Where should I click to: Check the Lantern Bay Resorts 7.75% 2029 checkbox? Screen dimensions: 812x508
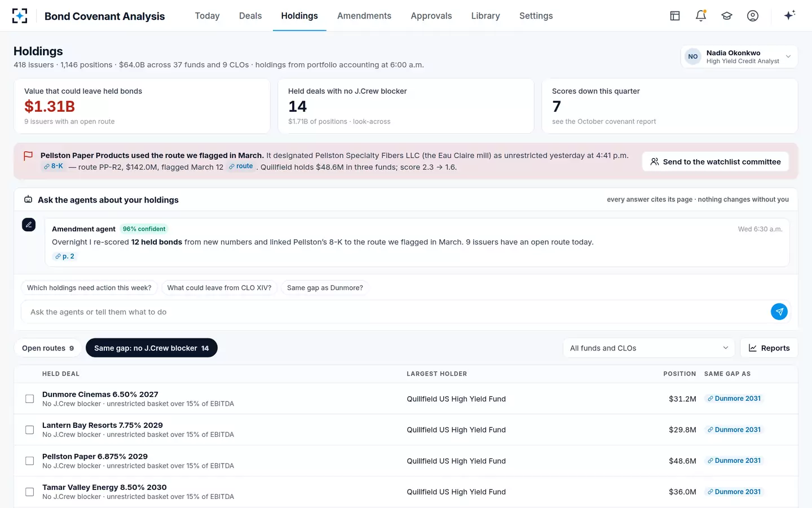pyautogui.click(x=29, y=430)
